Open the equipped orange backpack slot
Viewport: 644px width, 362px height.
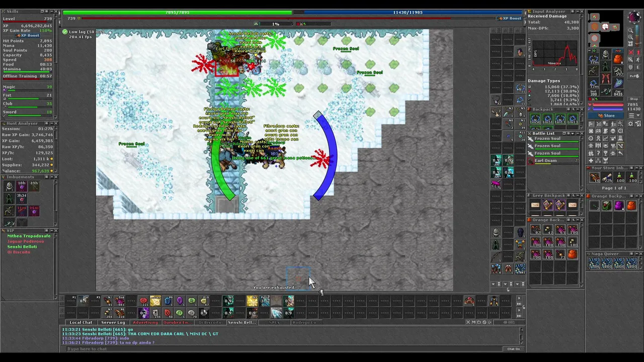[x=618, y=59]
